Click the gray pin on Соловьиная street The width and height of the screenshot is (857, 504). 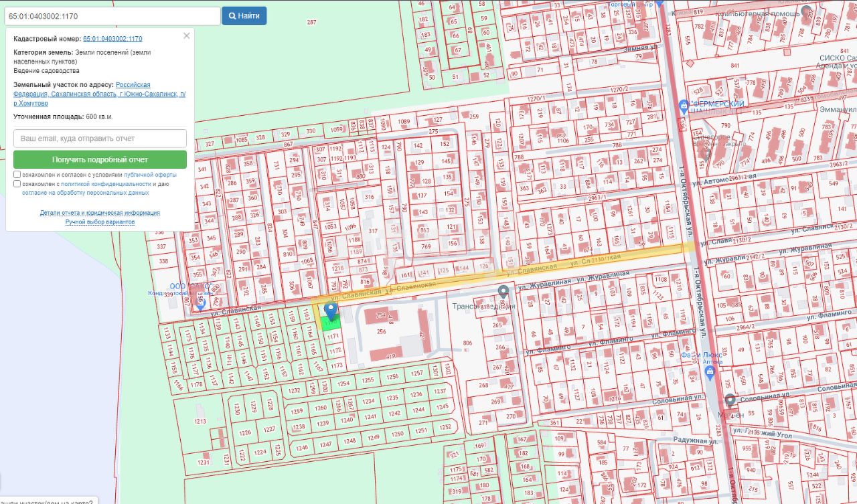click(x=730, y=400)
